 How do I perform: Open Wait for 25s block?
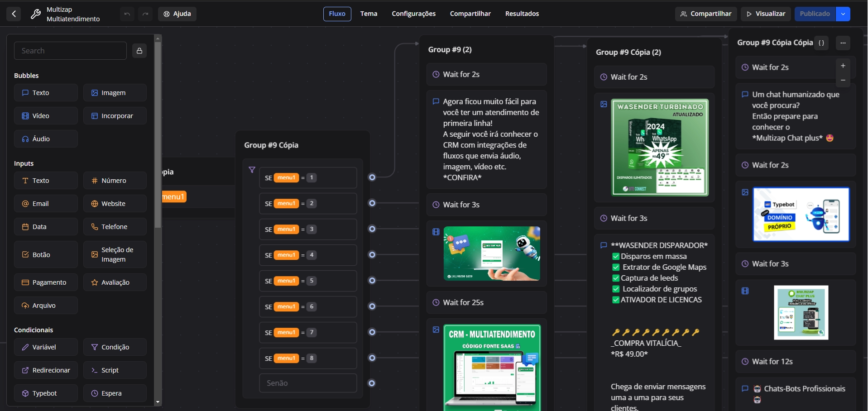pos(487,302)
